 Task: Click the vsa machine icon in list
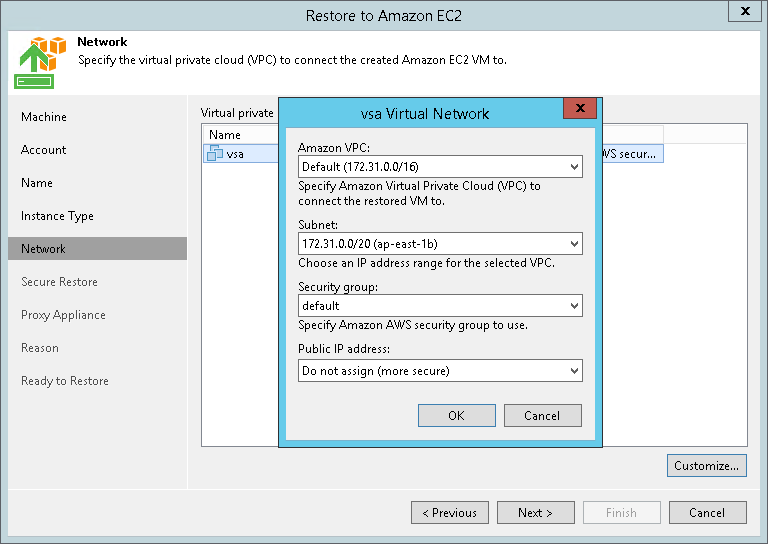215,154
